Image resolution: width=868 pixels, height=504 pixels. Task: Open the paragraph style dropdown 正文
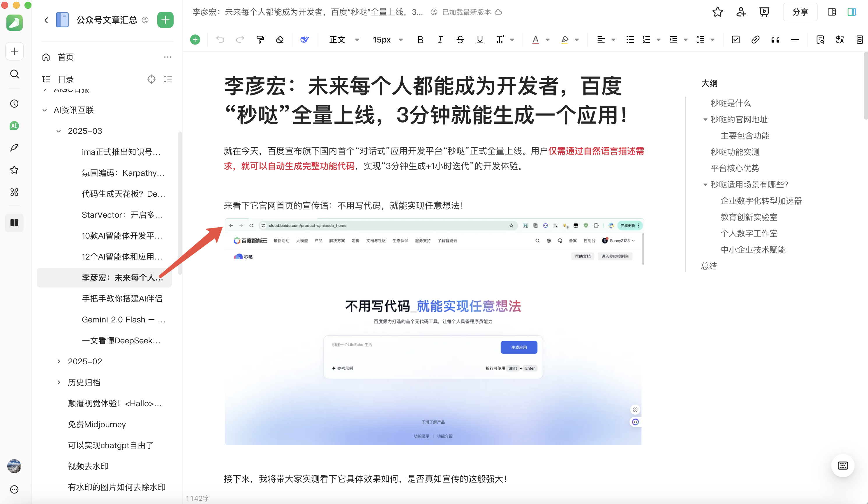pos(344,40)
